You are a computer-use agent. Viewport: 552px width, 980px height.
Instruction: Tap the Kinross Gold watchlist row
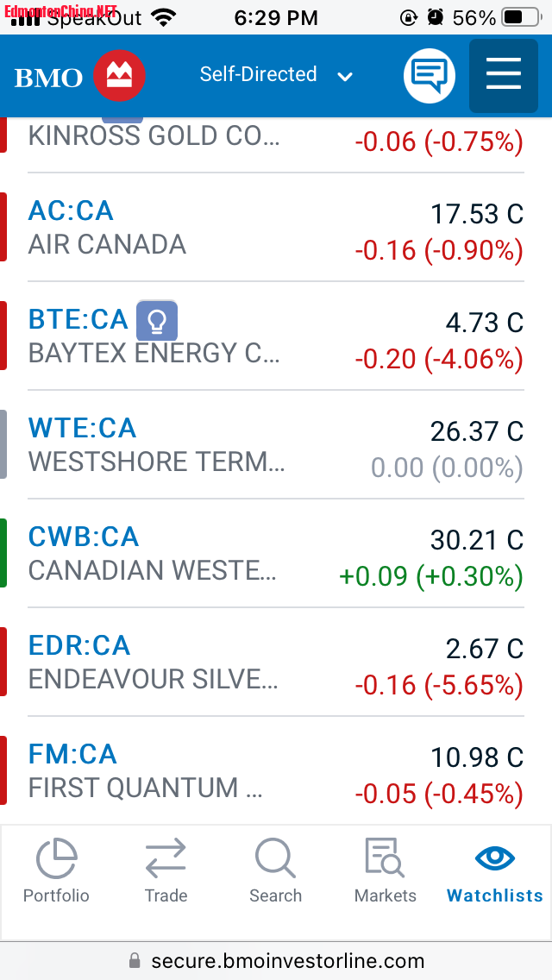coord(155,137)
